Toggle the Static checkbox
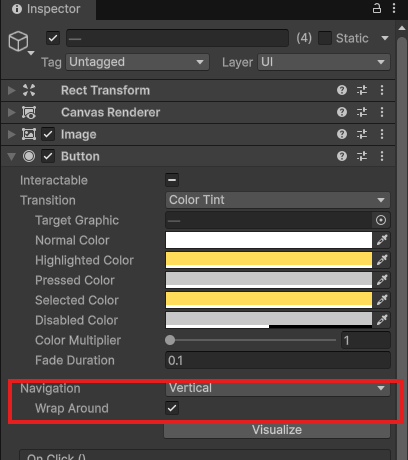Screen dimensions: 408x460 pyautogui.click(x=325, y=38)
